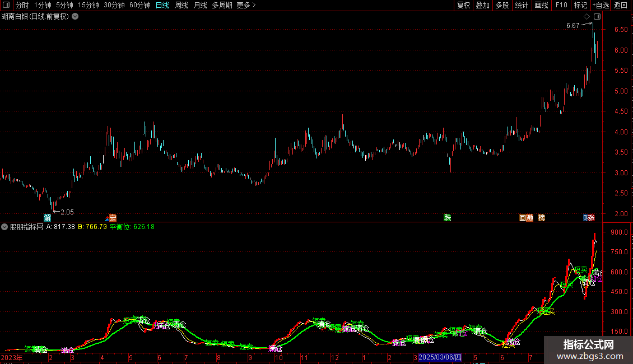Click the 4.00 price axis label

[x=621, y=132]
